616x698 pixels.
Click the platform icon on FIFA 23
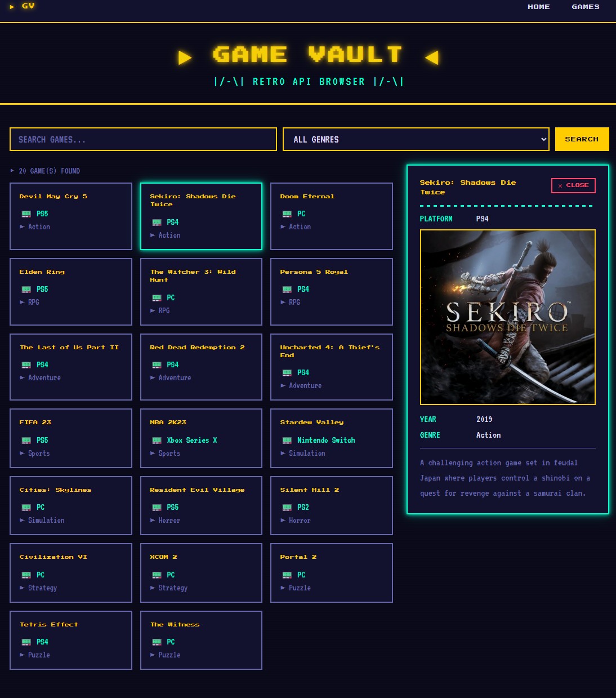tap(26, 441)
